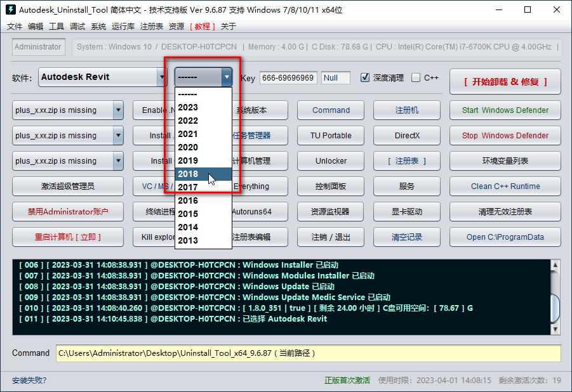Click 显卡驱动 button
Viewport: 572px width, 392px height.
pyautogui.click(x=407, y=211)
